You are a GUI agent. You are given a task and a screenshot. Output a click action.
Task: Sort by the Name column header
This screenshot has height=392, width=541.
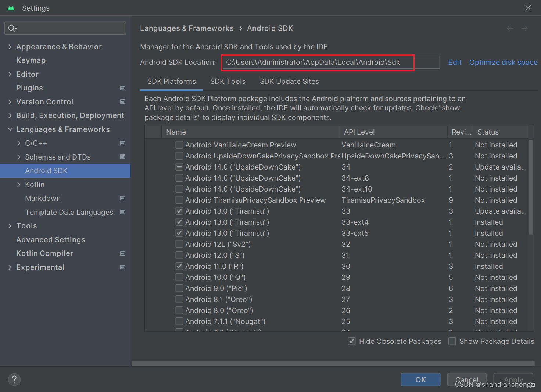(251, 132)
